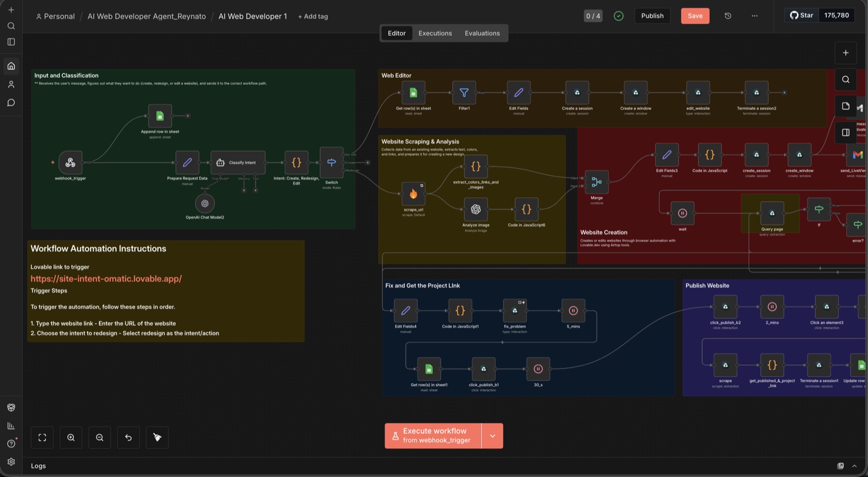Open the sidebar settings gear
Viewport: 868px width, 477px height.
coord(11,462)
